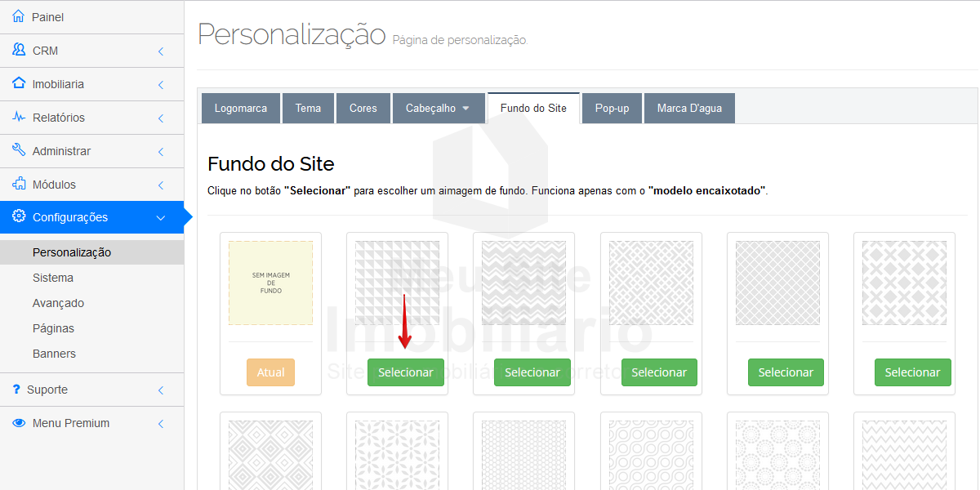Click the Administrar wrench icon

pos(19,150)
